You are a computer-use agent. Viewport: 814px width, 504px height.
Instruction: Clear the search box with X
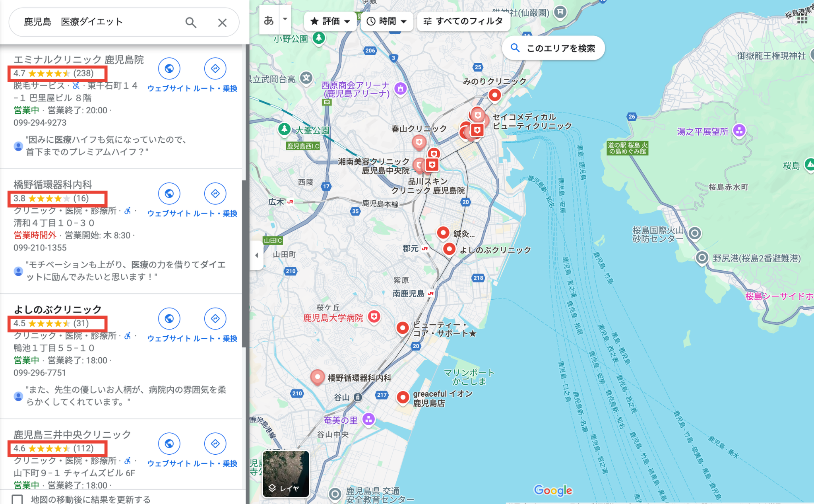222,23
